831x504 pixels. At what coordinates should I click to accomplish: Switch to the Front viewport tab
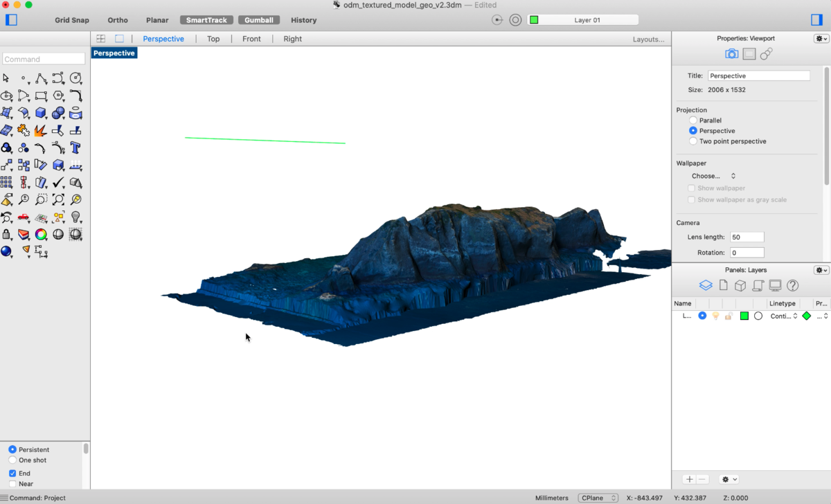[x=251, y=39]
